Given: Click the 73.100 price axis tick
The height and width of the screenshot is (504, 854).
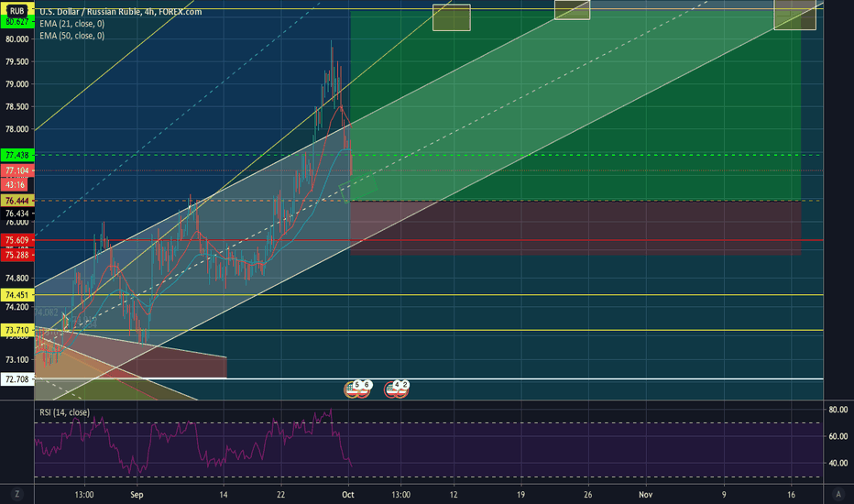Looking at the screenshot, I should click(x=16, y=359).
